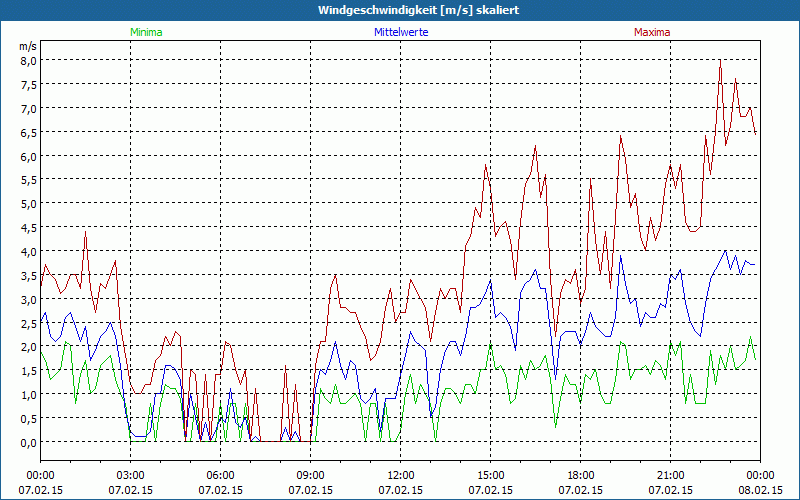
Task: Click the 0,0 y-axis tick label
Action: (x=29, y=442)
